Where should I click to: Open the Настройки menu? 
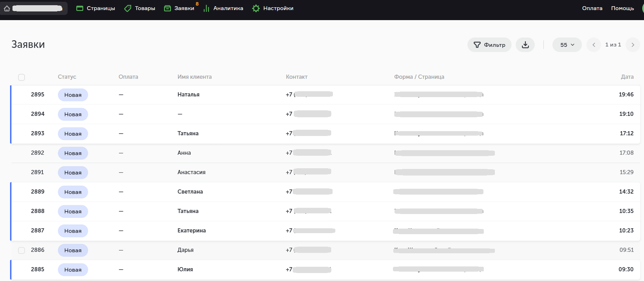(x=273, y=8)
